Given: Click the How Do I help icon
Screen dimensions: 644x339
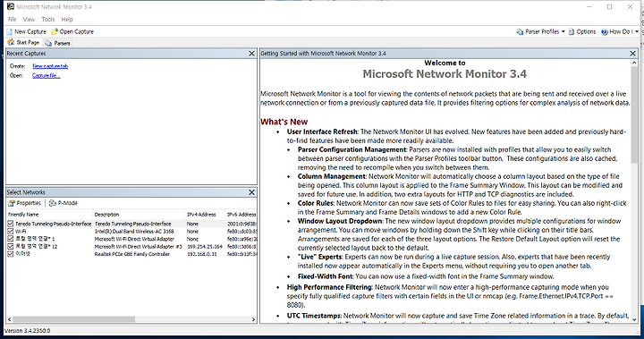Looking at the screenshot, I should (x=604, y=31).
